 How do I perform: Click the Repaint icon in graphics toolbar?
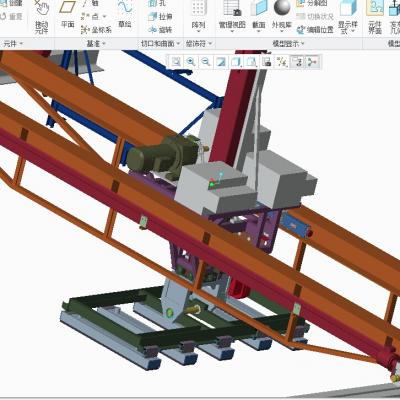(221, 62)
